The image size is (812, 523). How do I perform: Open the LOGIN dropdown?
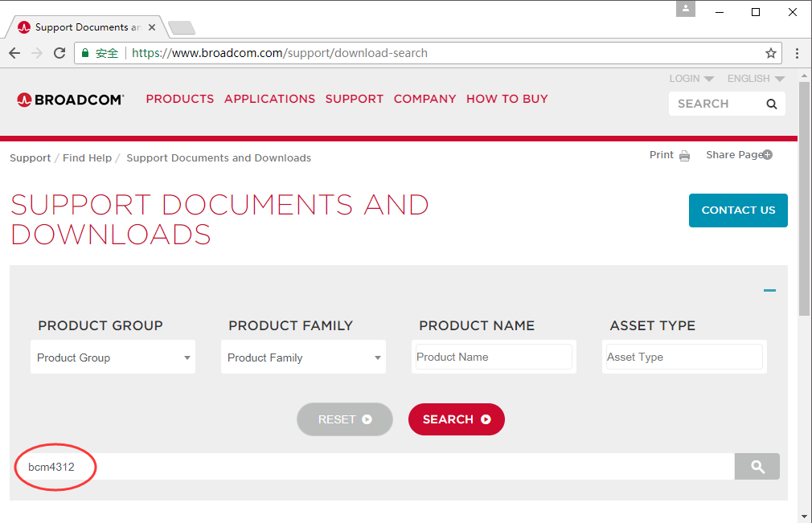click(x=691, y=79)
